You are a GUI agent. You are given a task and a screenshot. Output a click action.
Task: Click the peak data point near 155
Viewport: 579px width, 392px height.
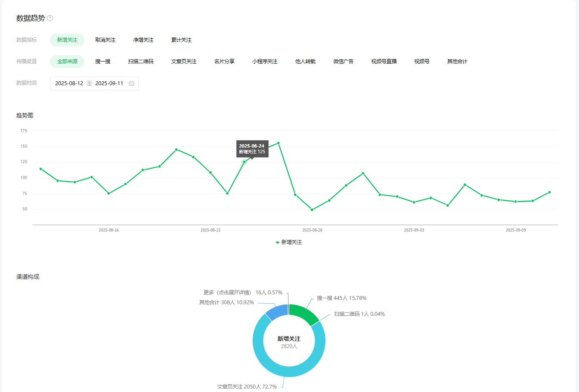point(278,143)
